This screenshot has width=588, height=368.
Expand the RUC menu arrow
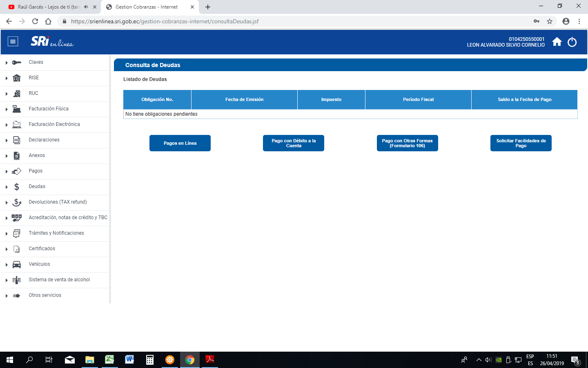(7, 94)
